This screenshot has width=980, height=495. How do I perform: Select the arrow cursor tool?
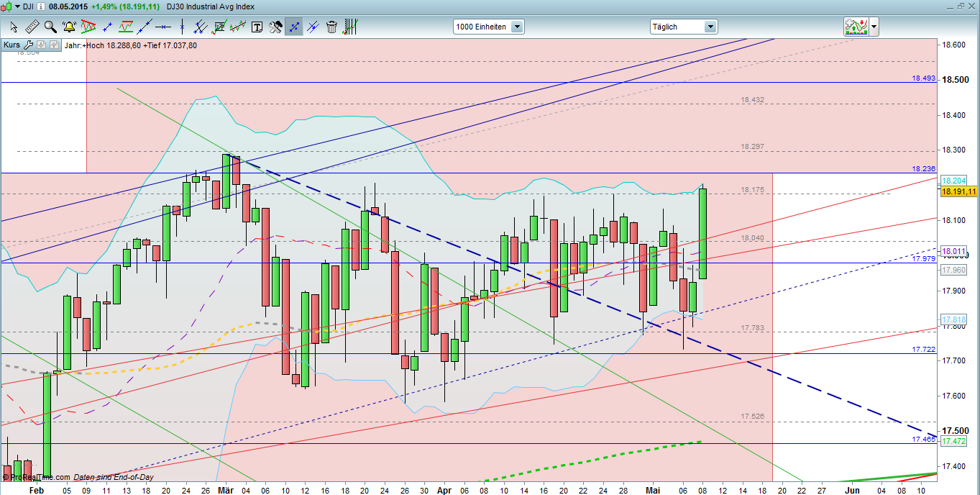[x=14, y=27]
